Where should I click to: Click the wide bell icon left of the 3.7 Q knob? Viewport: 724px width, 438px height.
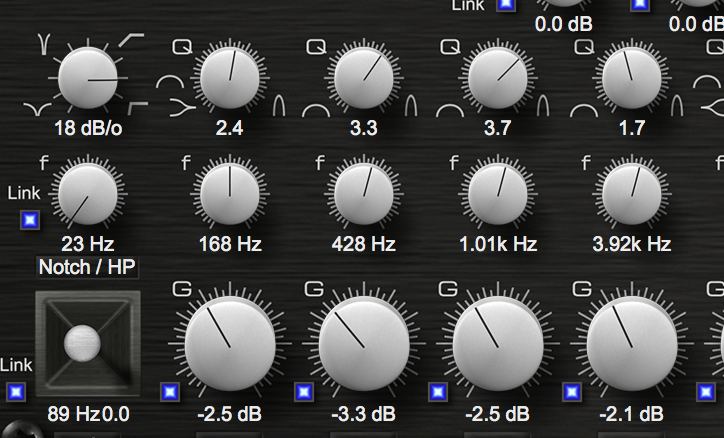tap(450, 110)
